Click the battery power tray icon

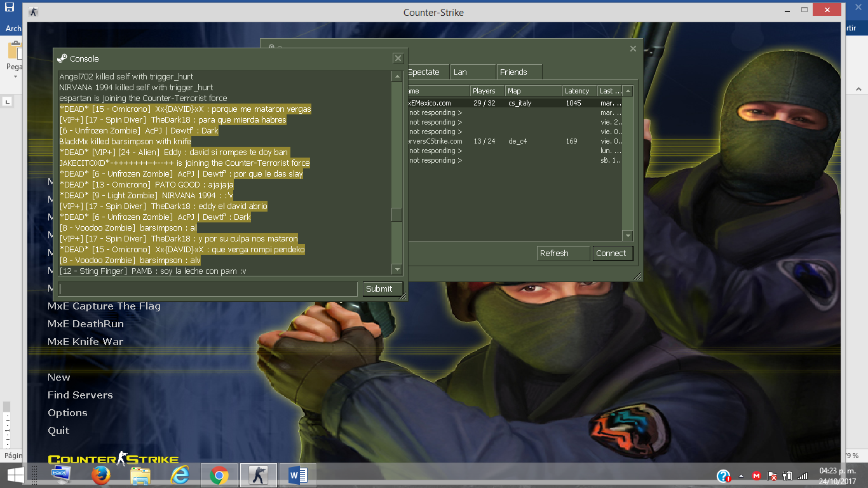pos(788,475)
